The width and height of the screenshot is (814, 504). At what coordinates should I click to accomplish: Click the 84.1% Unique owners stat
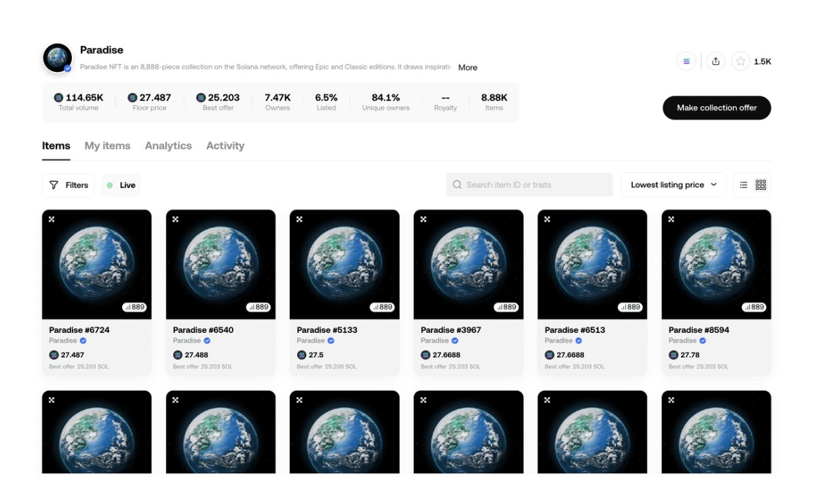[386, 102]
